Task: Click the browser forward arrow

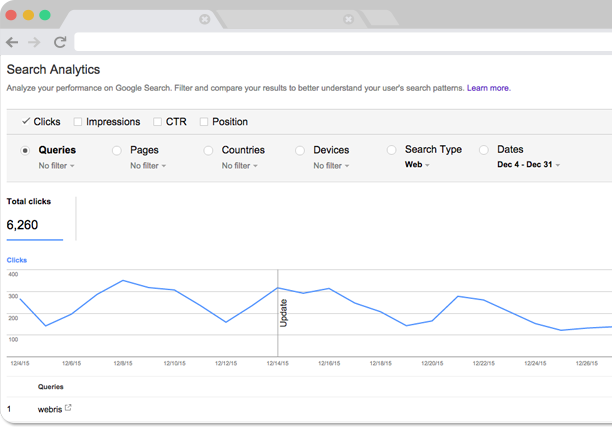Action: click(x=35, y=42)
